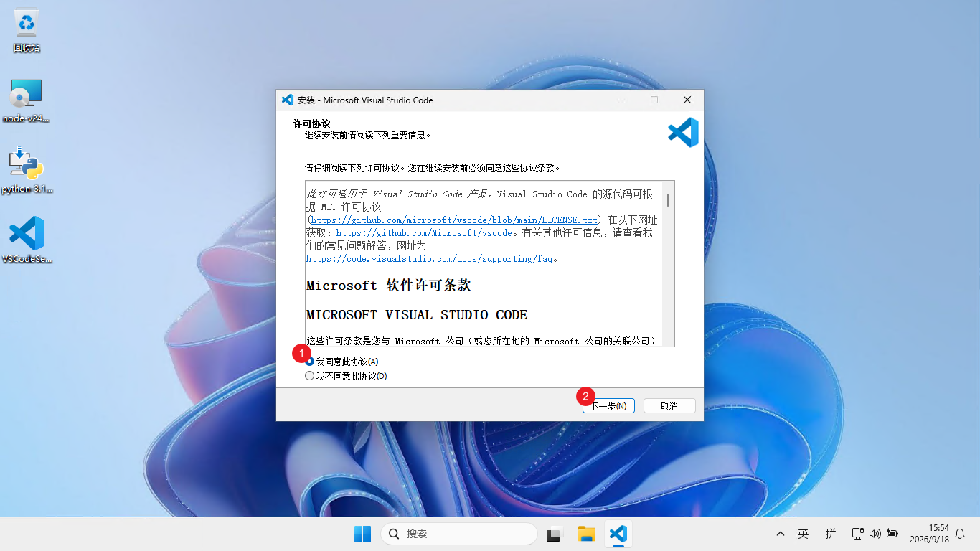Click the 取消 button

click(x=669, y=406)
